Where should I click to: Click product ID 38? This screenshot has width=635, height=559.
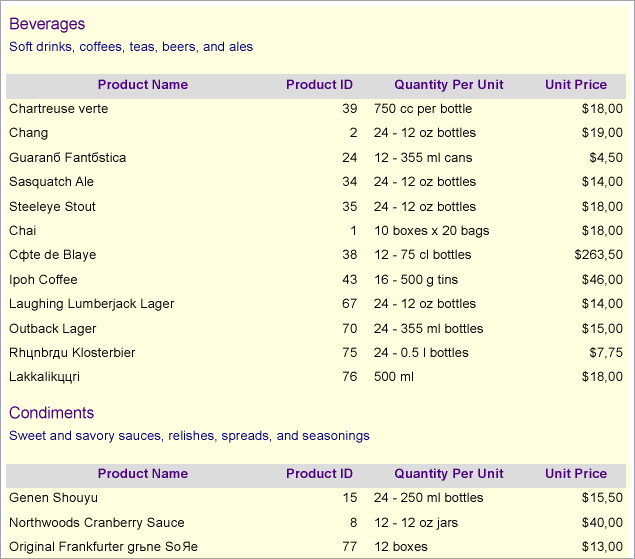click(349, 255)
